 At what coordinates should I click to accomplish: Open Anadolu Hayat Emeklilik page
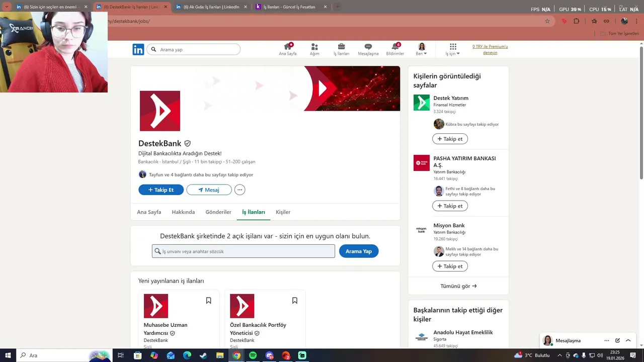(x=463, y=332)
